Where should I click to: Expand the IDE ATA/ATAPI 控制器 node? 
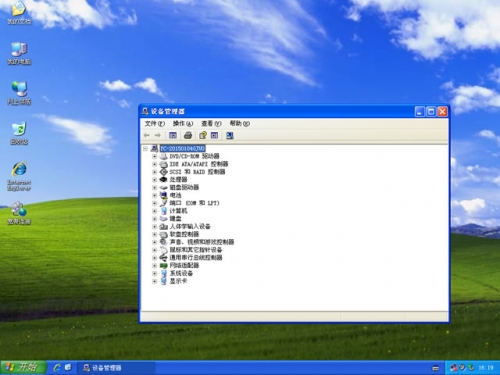154,164
